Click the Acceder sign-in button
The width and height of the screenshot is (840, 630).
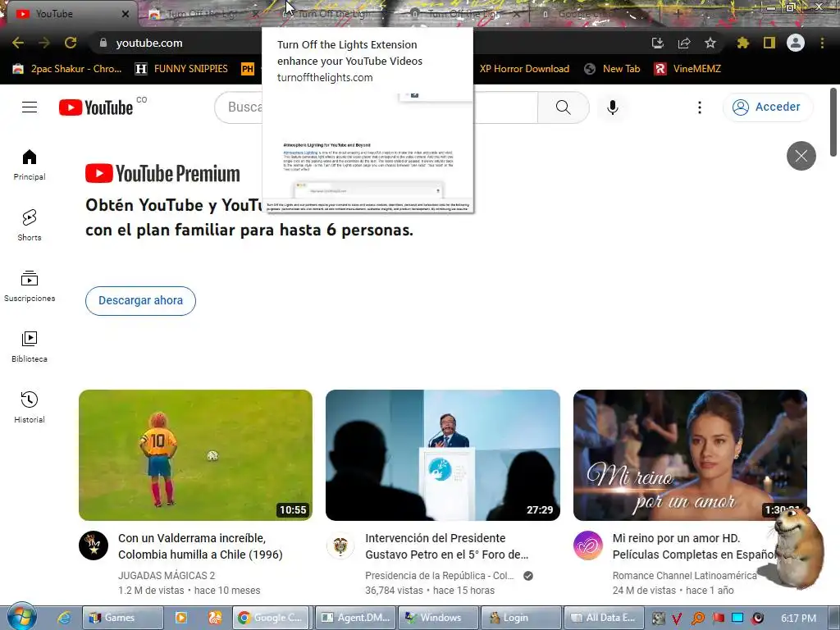point(767,107)
